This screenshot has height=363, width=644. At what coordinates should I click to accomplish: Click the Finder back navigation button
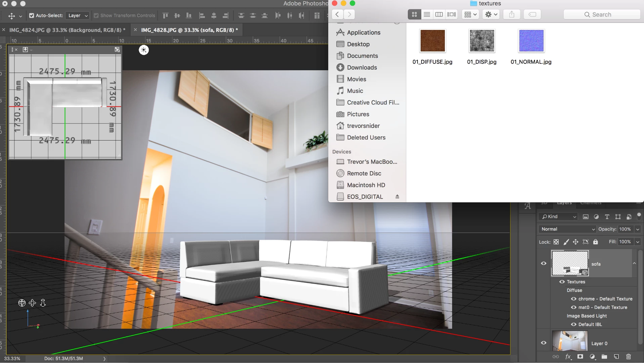(x=337, y=14)
